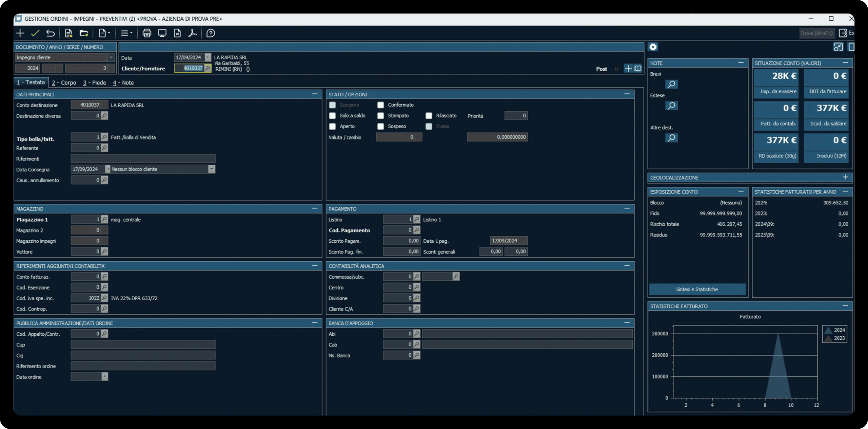
Task: Switch to the 4 - Note tab
Action: pos(123,83)
